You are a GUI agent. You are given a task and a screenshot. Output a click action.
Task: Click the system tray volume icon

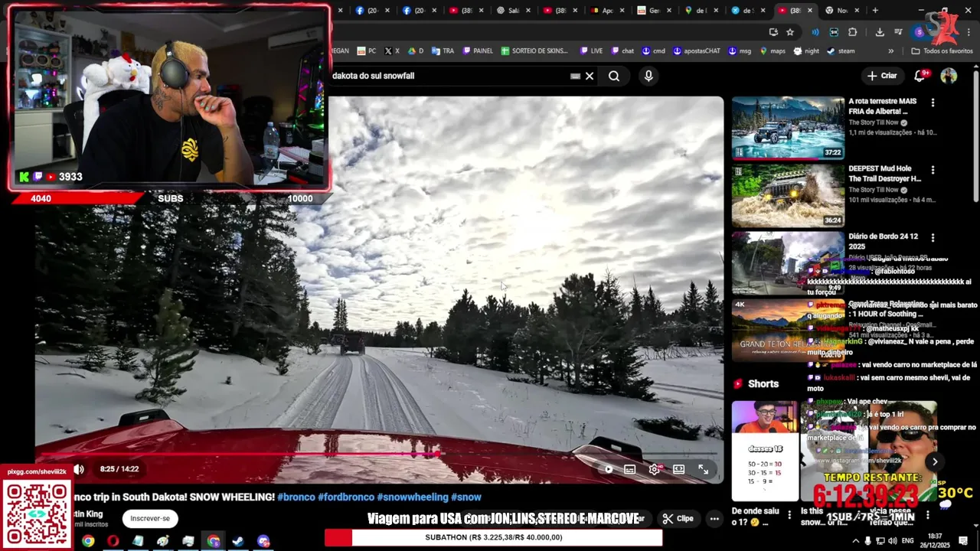point(893,541)
